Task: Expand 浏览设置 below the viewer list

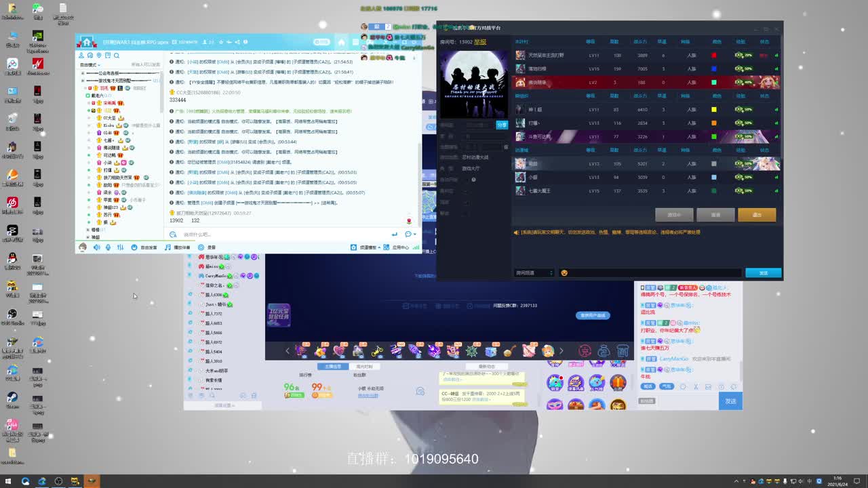Action: pos(224,405)
